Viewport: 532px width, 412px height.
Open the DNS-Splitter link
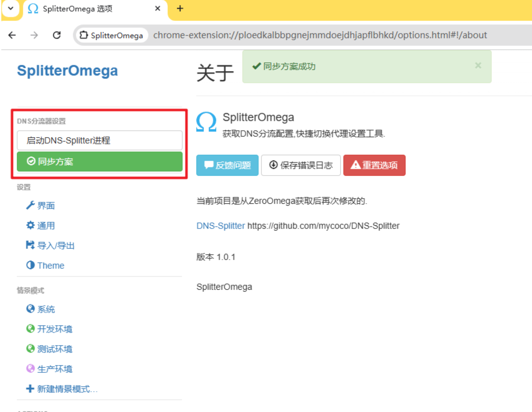coord(221,226)
